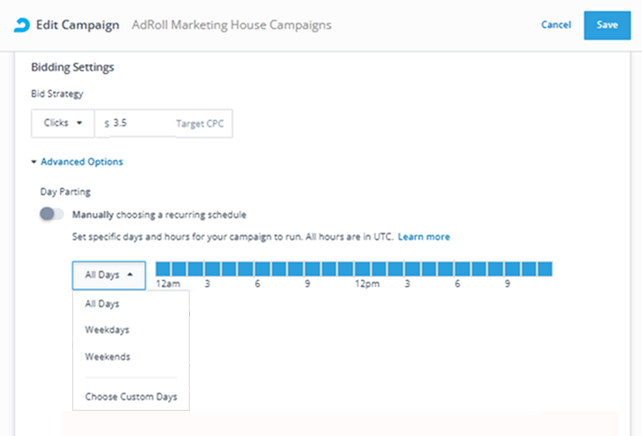
Task: Close the All Days dropdown
Action: coord(110,274)
